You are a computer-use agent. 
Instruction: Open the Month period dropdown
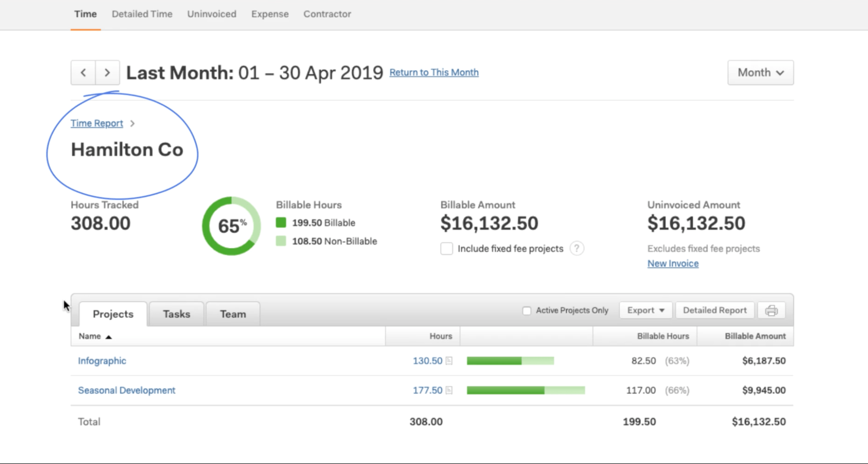click(760, 72)
